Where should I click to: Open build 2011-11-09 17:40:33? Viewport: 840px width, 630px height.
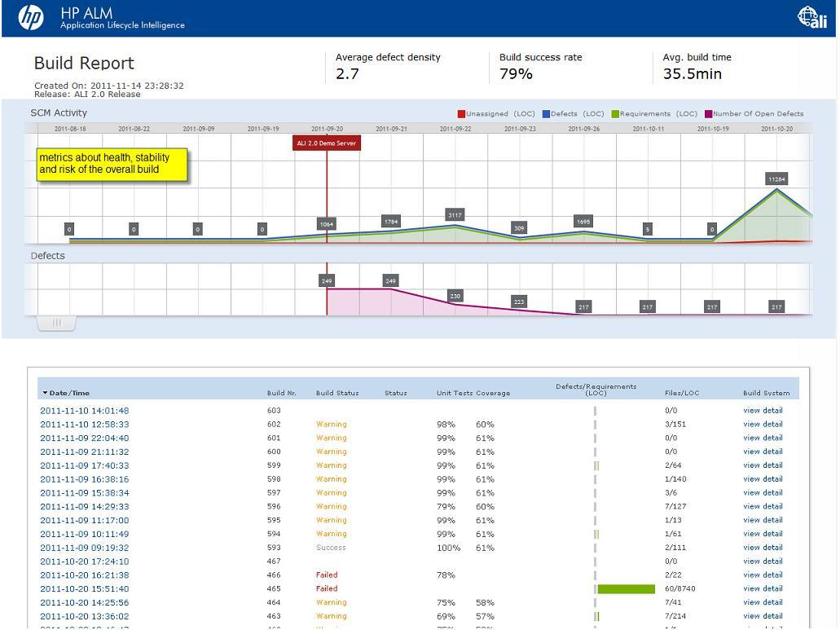click(85, 465)
